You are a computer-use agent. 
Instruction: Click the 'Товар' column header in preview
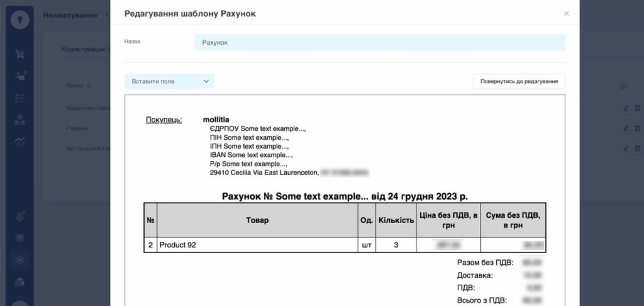pyautogui.click(x=257, y=220)
